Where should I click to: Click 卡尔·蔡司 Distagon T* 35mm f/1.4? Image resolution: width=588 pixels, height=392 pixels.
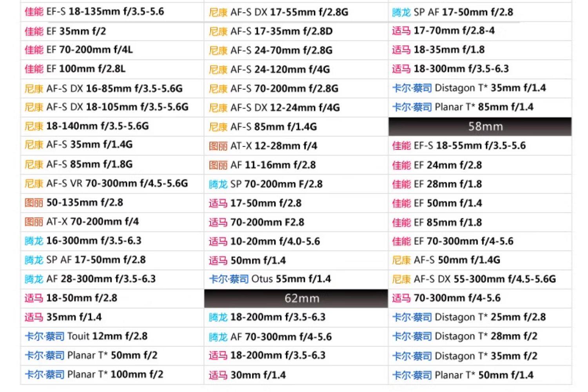[x=480, y=89]
